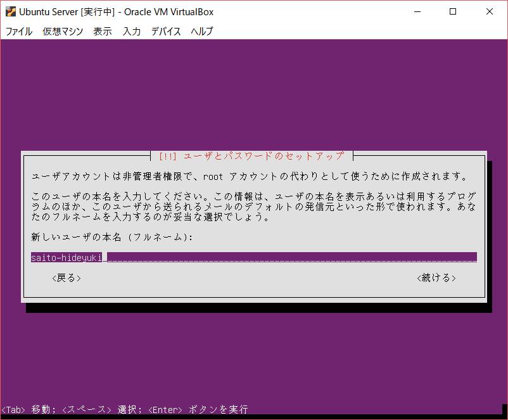Minimize the VirtualBox window
The image size is (508, 420).
point(419,11)
